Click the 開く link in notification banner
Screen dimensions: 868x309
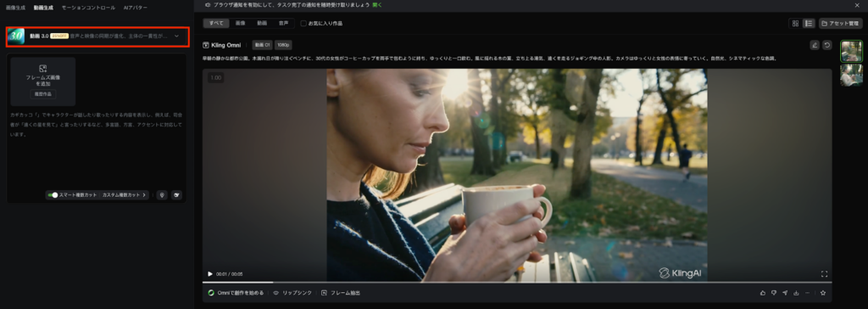377,4
